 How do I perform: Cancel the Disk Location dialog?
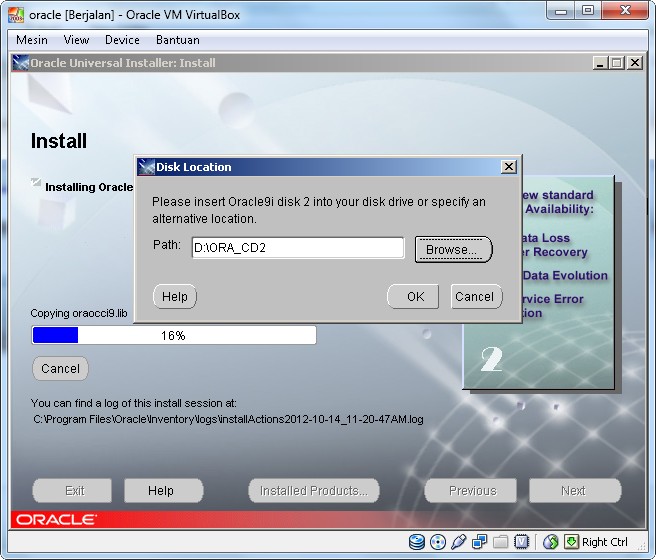click(477, 297)
